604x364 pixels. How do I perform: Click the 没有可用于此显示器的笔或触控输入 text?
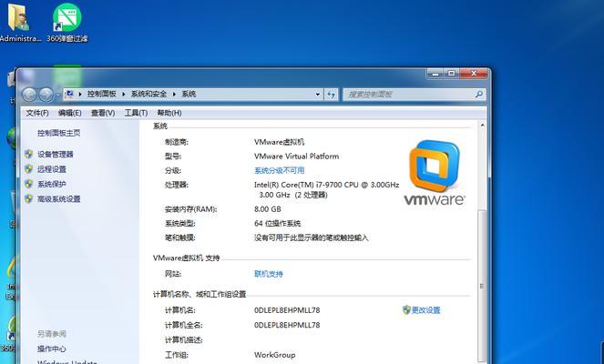(x=312, y=238)
